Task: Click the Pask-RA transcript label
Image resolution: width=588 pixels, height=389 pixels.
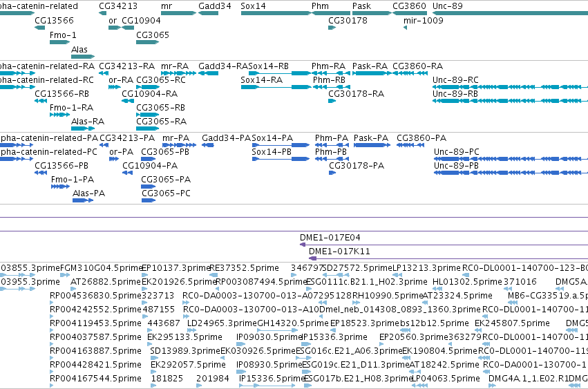Action: 370,66
